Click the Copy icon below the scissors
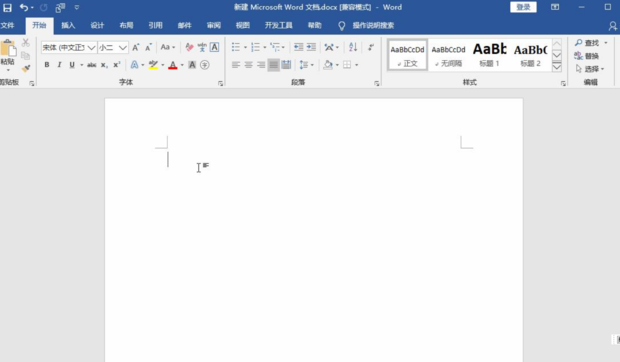This screenshot has width=620, height=362. [x=26, y=55]
